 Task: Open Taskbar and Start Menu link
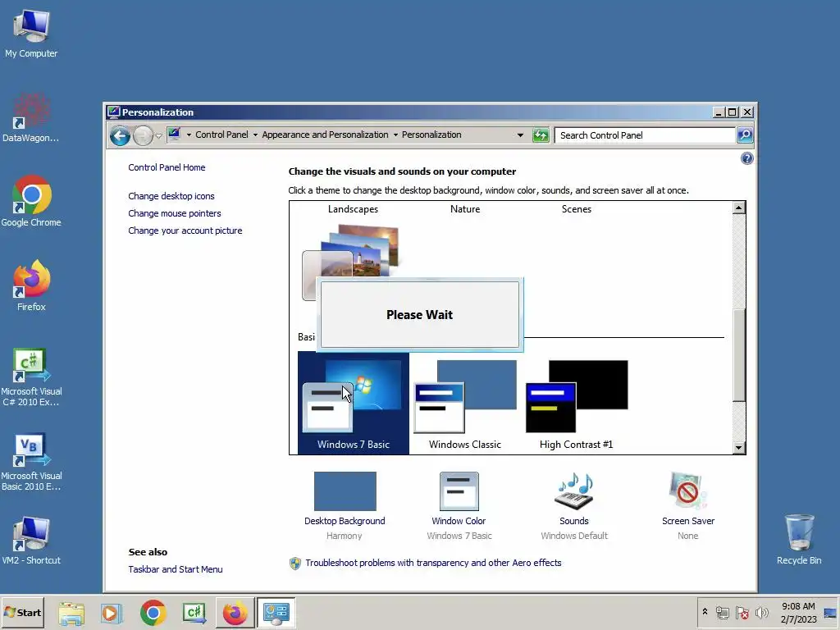coord(176,569)
